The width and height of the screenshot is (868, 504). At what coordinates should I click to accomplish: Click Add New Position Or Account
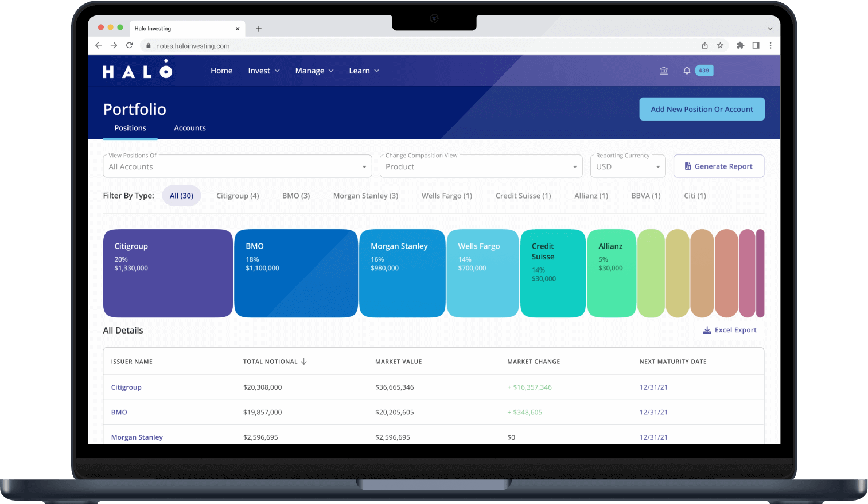(702, 109)
